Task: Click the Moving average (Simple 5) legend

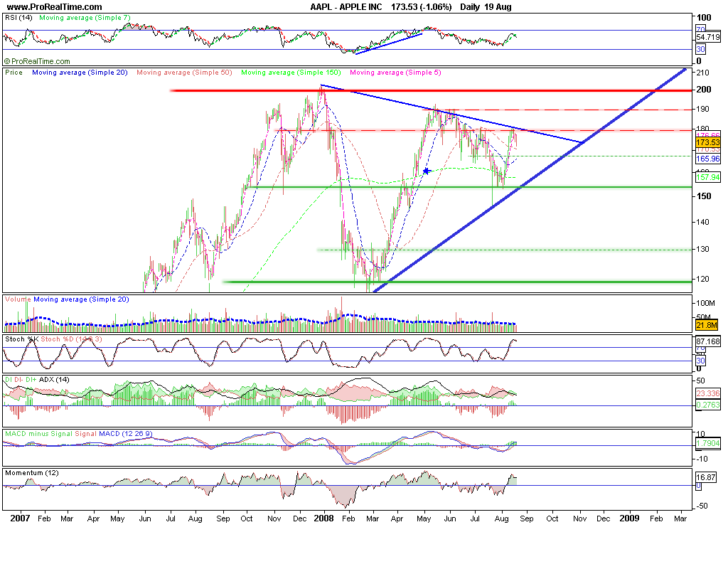Action: pyautogui.click(x=395, y=73)
